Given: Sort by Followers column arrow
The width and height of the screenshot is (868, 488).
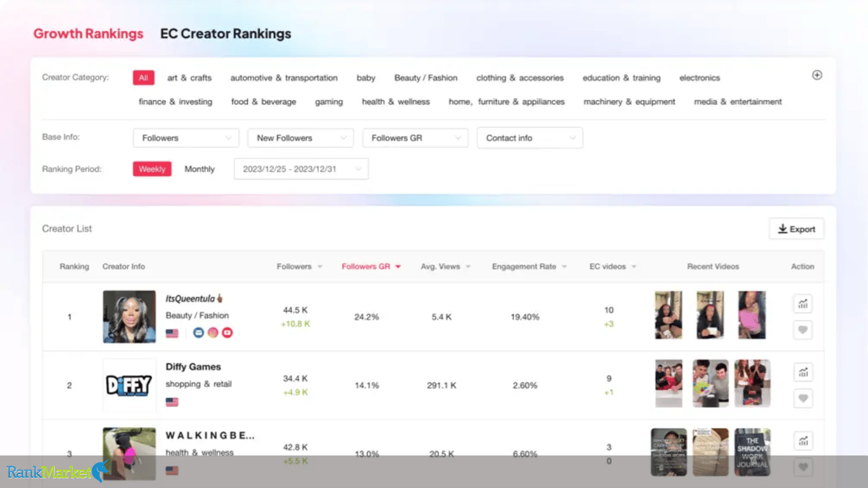Looking at the screenshot, I should (320, 267).
